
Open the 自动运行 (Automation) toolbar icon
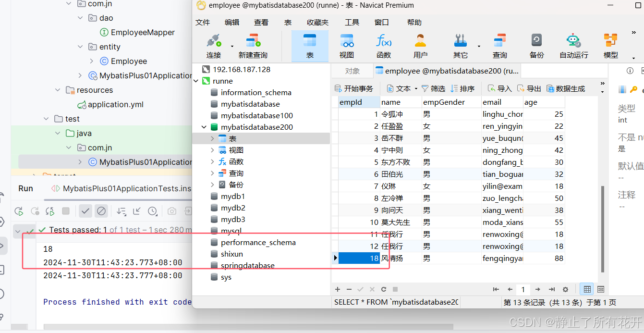click(573, 46)
